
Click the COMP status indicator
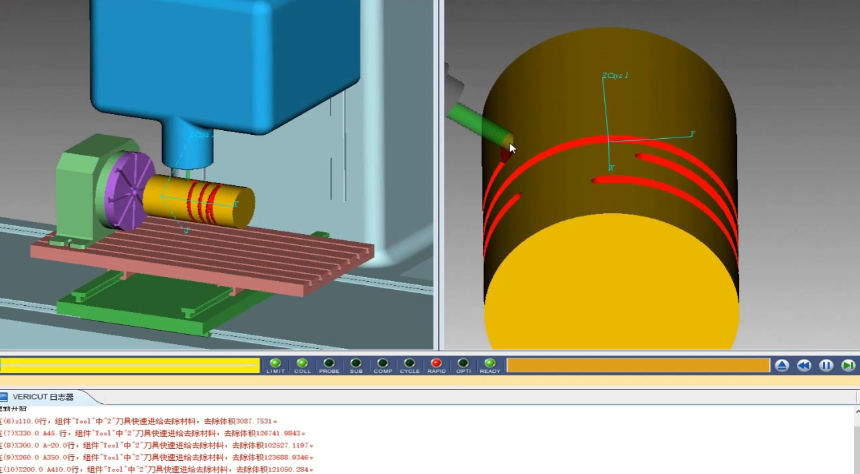[x=383, y=364]
